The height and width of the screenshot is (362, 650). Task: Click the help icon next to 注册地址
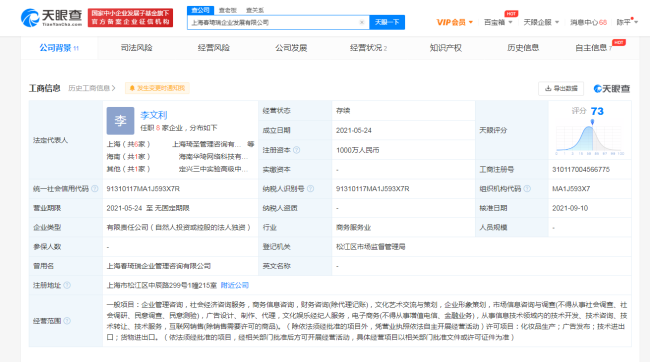click(x=67, y=285)
